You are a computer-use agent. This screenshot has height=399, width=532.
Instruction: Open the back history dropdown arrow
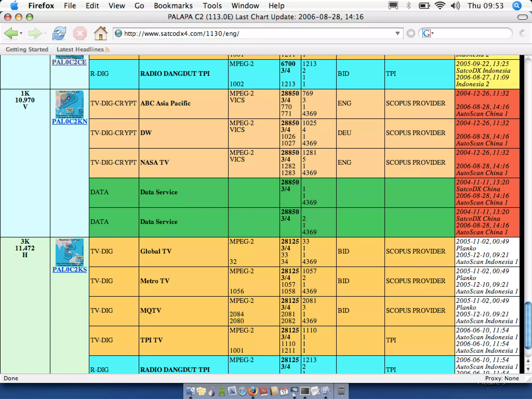pyautogui.click(x=21, y=33)
